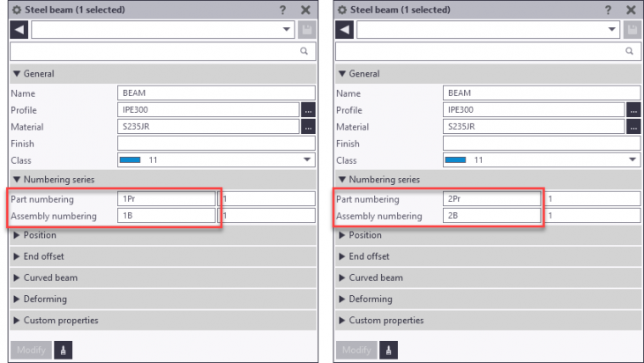Click Profile field IPE300 in left panel

209,110
